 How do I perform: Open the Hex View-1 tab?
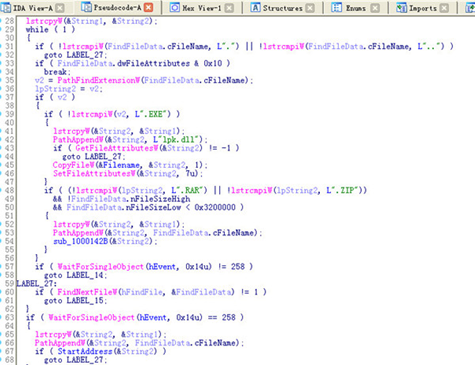pyautogui.click(x=201, y=8)
